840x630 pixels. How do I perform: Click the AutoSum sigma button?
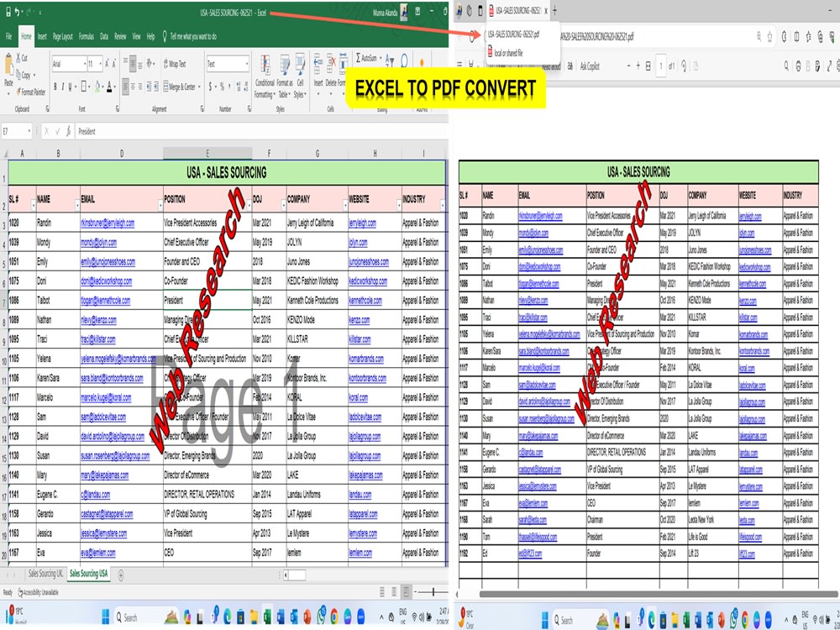click(x=366, y=58)
